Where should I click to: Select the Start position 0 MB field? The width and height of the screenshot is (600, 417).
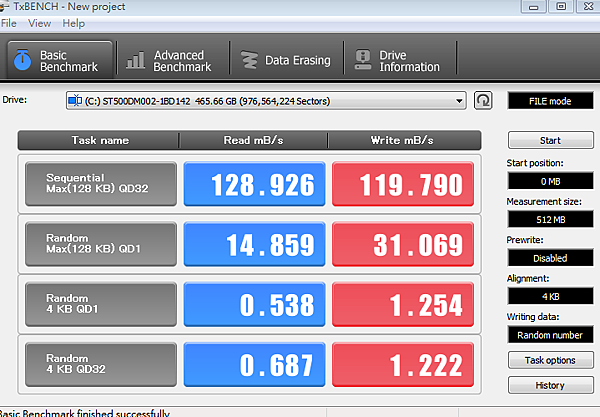[x=551, y=181]
